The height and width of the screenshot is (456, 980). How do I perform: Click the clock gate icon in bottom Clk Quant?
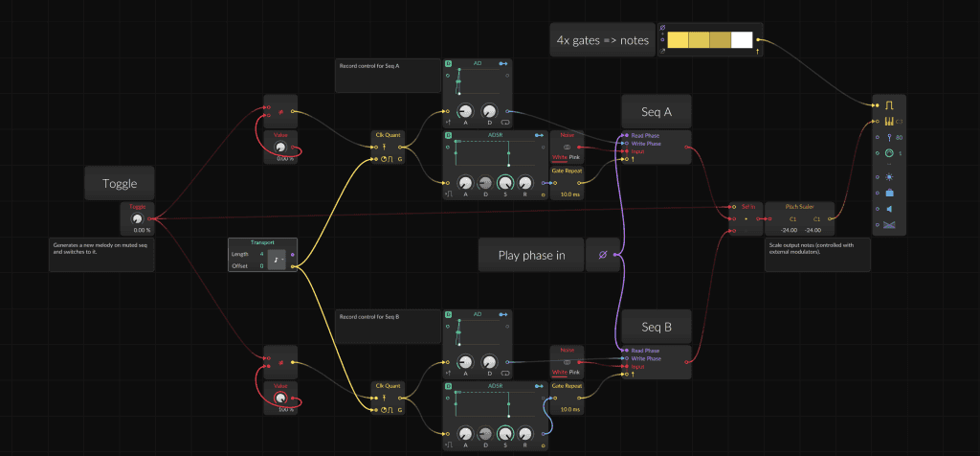click(387, 410)
